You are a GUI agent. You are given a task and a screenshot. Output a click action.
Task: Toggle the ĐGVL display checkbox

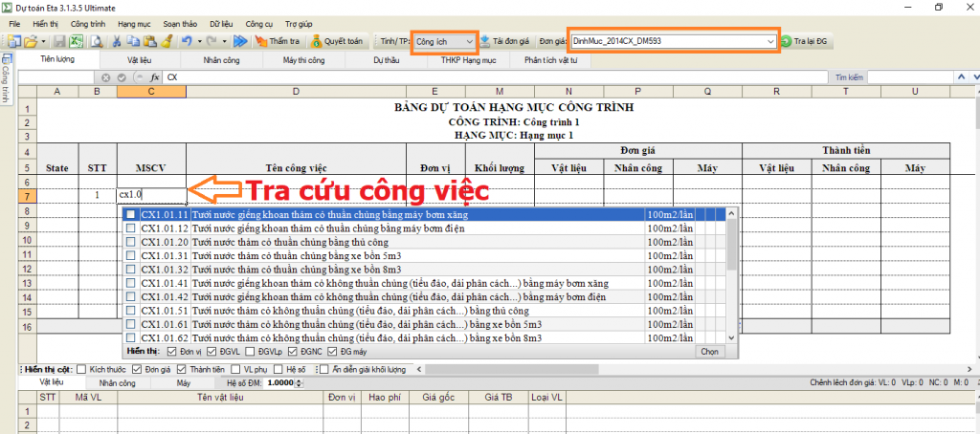[x=212, y=351]
